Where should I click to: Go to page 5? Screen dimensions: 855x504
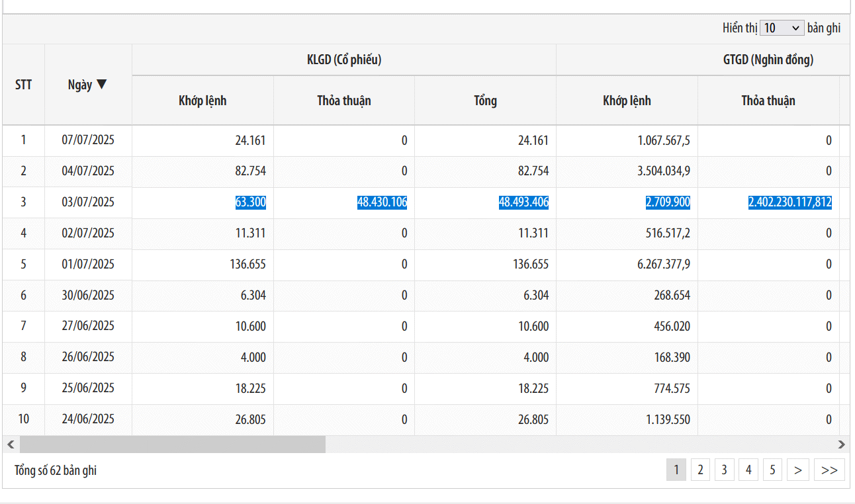tap(772, 470)
